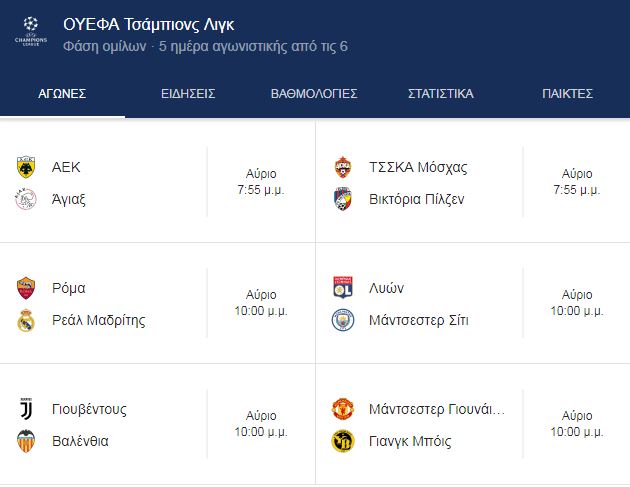This screenshot has width=630, height=487.
Task: Click the Ρεάλ Μαδρίτης team name
Action: click(x=98, y=320)
